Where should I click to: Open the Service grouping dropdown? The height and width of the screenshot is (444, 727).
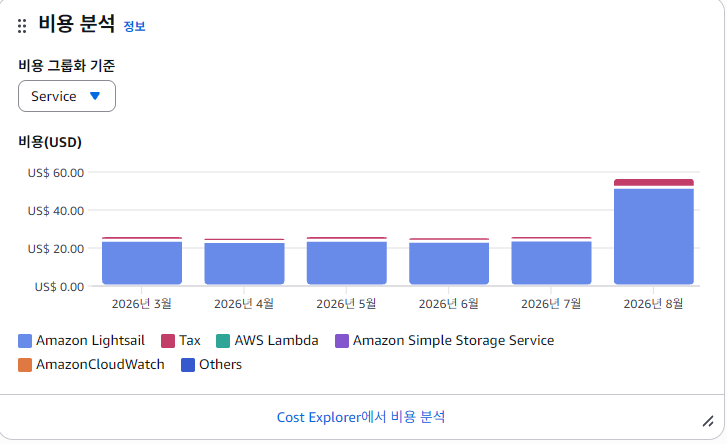coord(67,96)
